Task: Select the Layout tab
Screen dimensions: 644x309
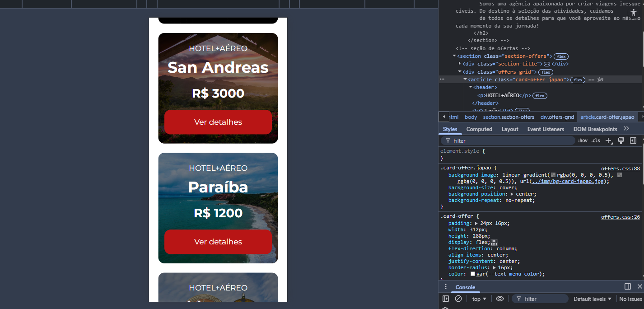Action: point(509,129)
